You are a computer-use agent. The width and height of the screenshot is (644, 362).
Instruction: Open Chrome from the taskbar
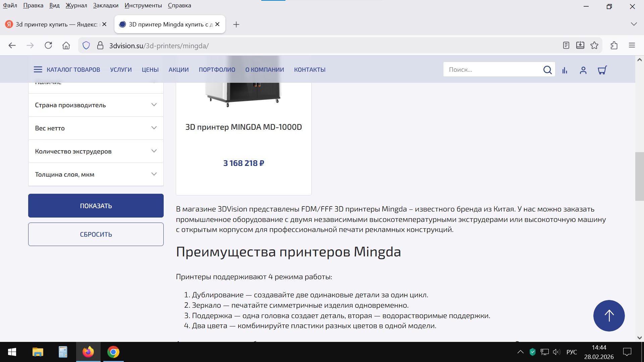113,352
